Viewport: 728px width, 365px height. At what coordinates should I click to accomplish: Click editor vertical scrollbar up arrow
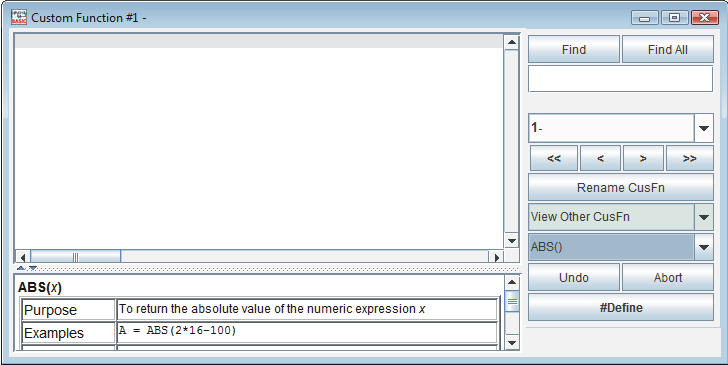[512, 42]
